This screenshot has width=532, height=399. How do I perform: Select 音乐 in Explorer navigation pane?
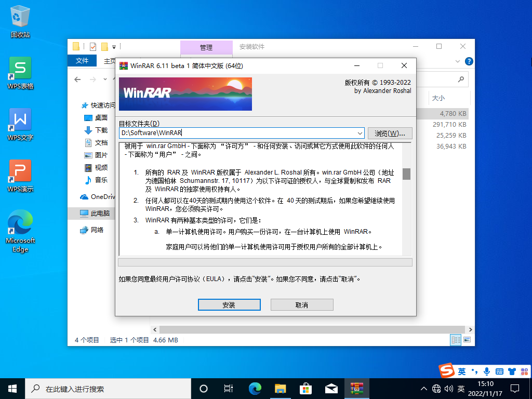pyautogui.click(x=96, y=180)
